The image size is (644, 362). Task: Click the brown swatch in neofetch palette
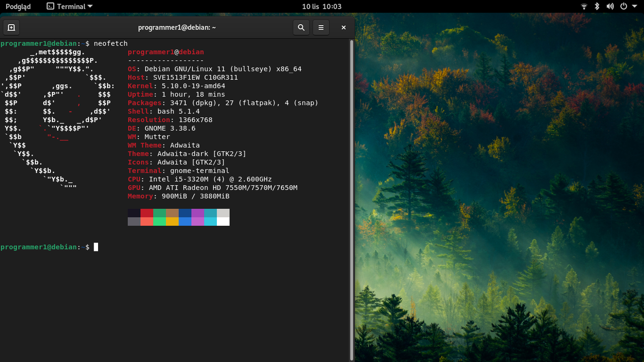click(x=172, y=213)
